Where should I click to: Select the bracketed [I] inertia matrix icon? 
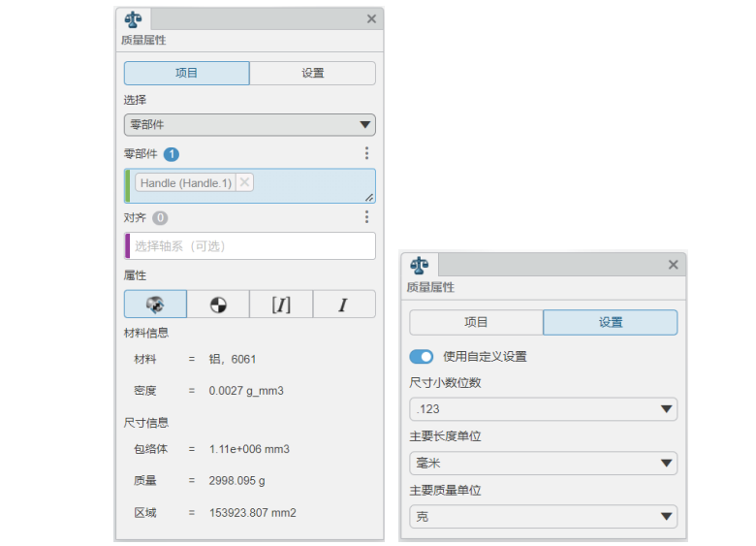tap(281, 305)
